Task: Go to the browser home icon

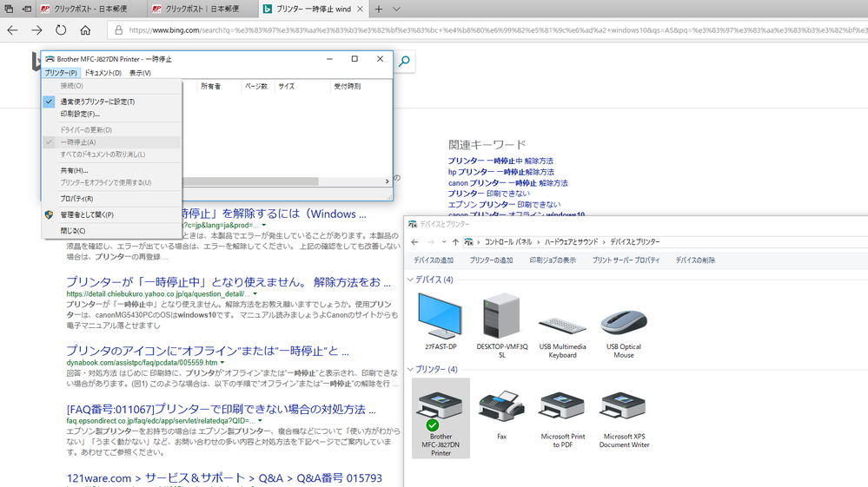Action: click(x=85, y=30)
